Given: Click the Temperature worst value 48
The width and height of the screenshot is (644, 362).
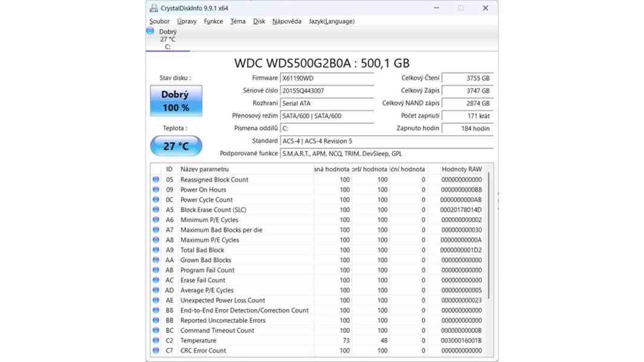Looking at the screenshot, I should pos(384,340).
